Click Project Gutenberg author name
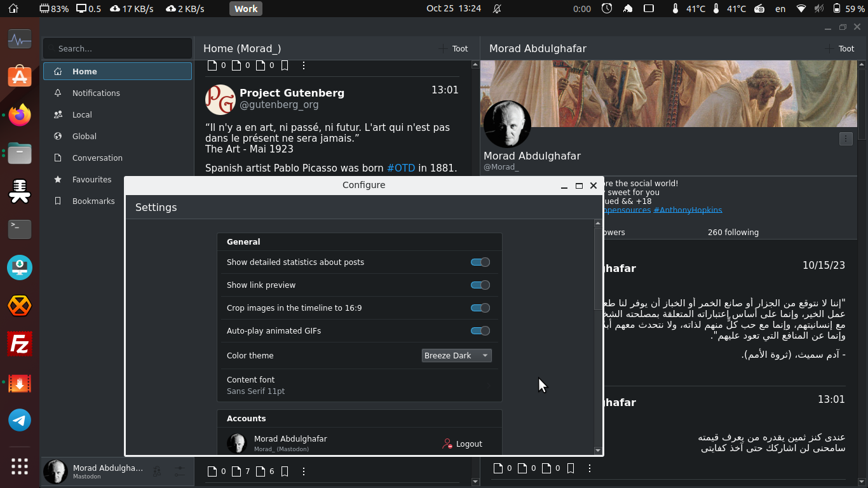This screenshot has width=868, height=488. click(292, 93)
